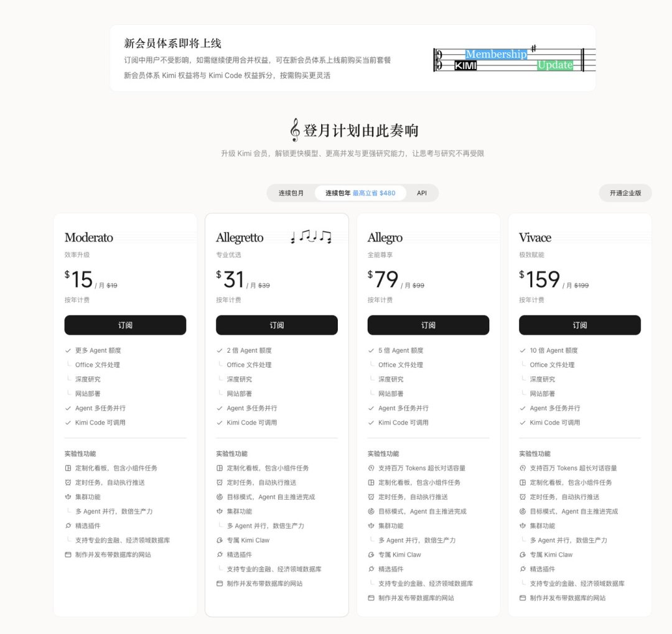Click dashboard icon in Allegretto 定制化看板 row

(x=220, y=468)
